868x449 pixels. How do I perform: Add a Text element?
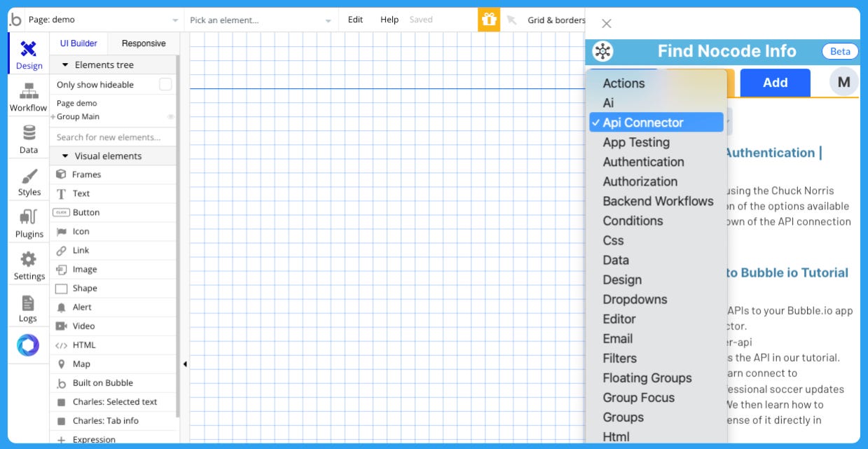[113, 193]
